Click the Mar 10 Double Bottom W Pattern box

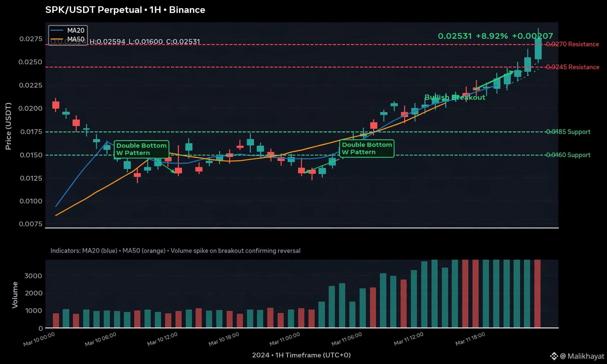[141, 149]
